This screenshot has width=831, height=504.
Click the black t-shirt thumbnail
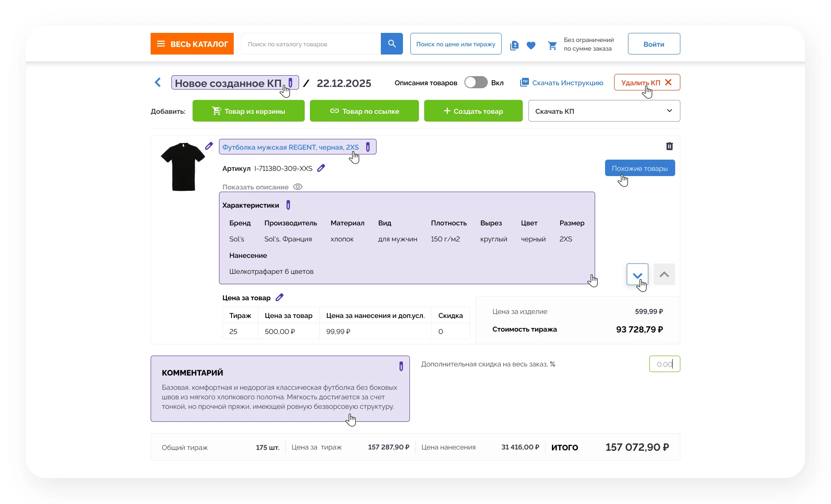(x=183, y=167)
